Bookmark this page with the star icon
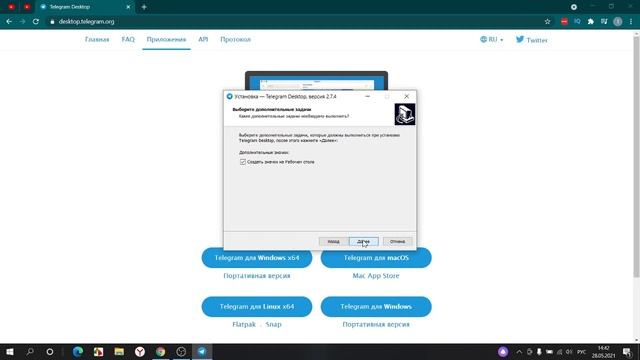This screenshot has height=360, width=640. [x=547, y=22]
